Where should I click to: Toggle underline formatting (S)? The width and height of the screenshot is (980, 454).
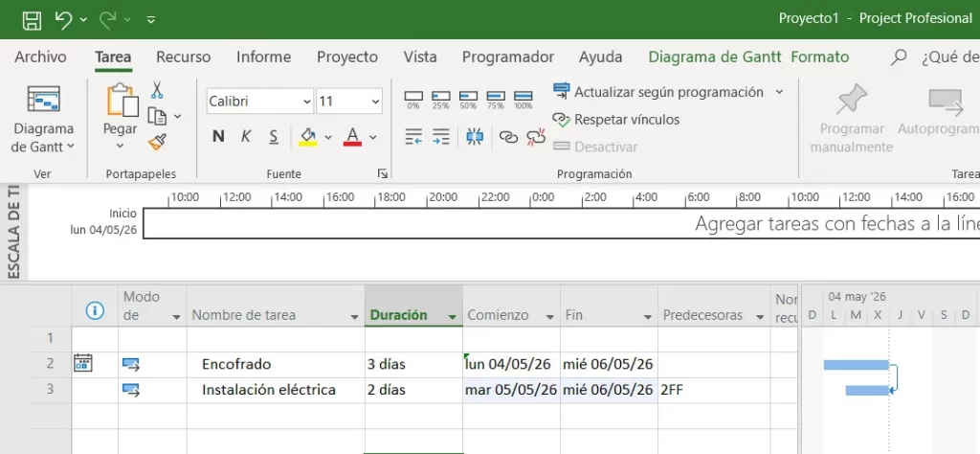273,137
